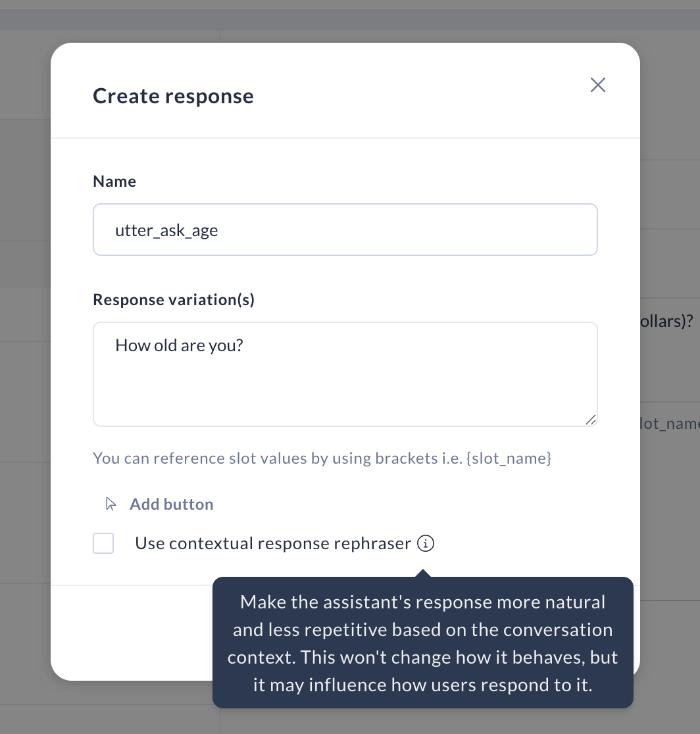Click the partially hidden "ollars)?" text
The image size is (700, 734).
666,321
